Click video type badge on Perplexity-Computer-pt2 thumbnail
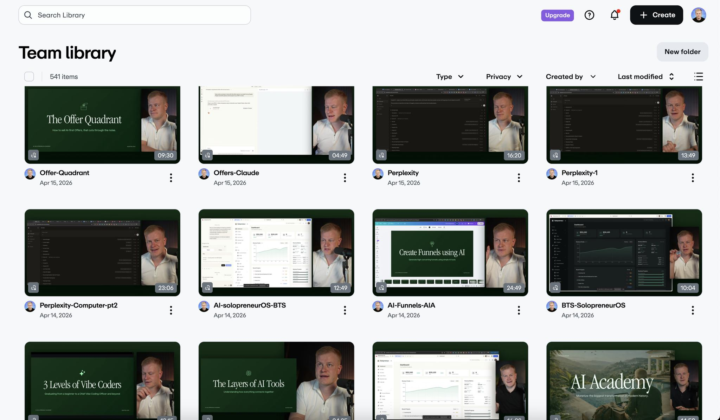The width and height of the screenshot is (720, 420). (34, 288)
